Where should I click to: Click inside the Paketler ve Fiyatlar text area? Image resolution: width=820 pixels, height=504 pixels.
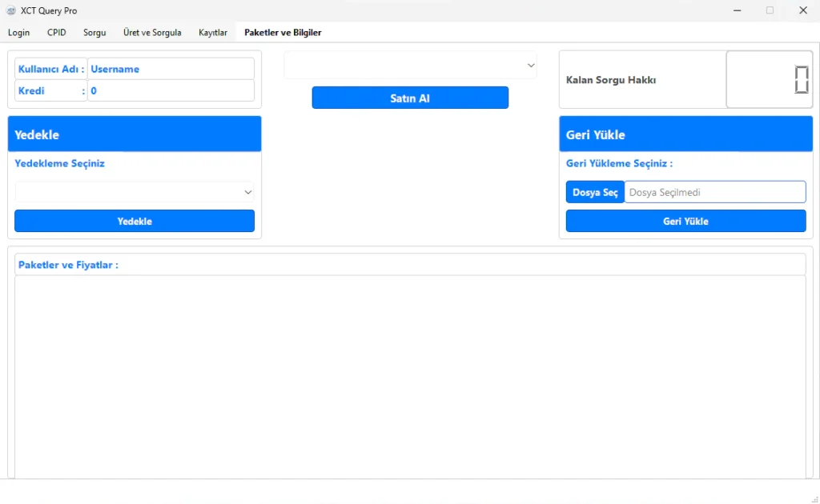pyautogui.click(x=410, y=376)
